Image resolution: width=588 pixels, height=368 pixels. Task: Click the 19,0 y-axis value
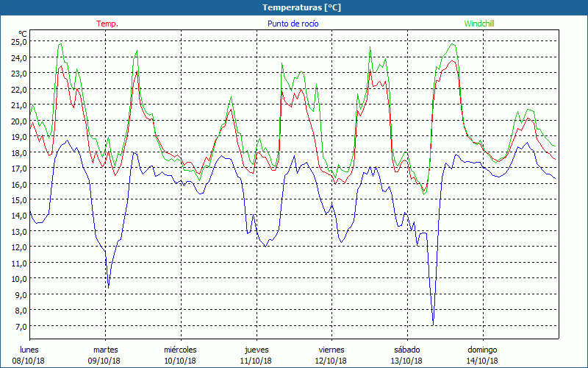19,137
